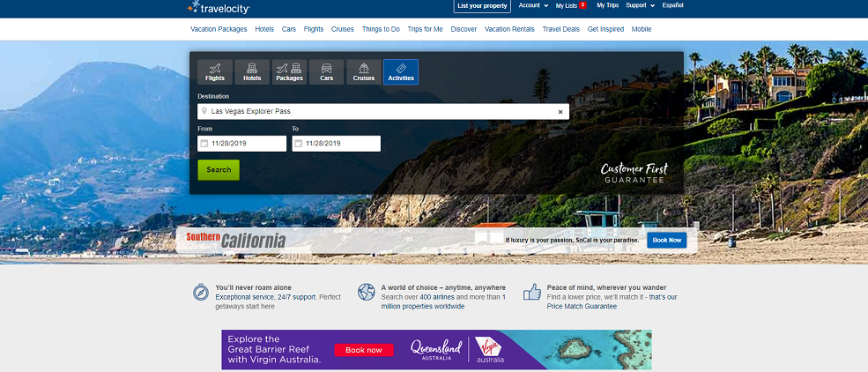Click the To date field
This screenshot has height=372, width=868.
tap(337, 144)
